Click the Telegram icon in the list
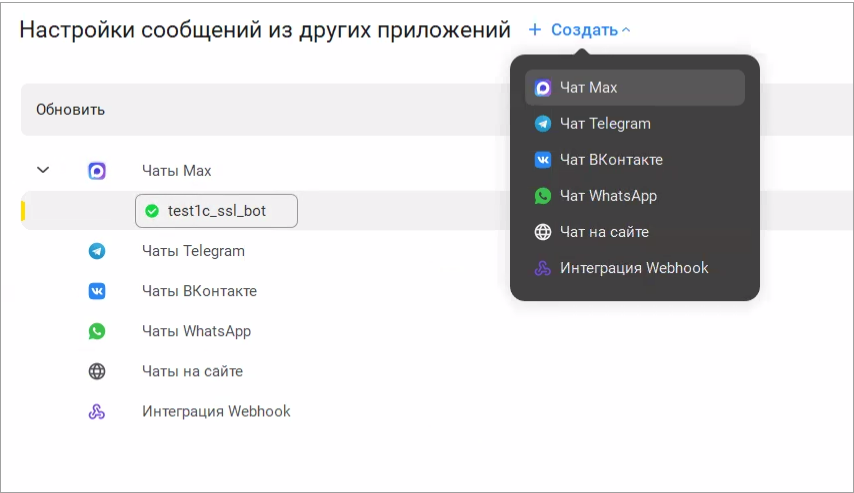Viewport: 854px width, 493px height. coord(97,251)
